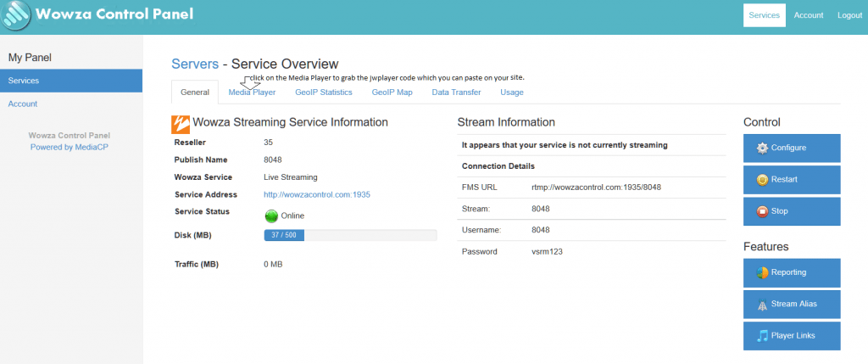This screenshot has width=868, height=364.
Task: Click the Servers breadcrumb link
Action: click(195, 64)
